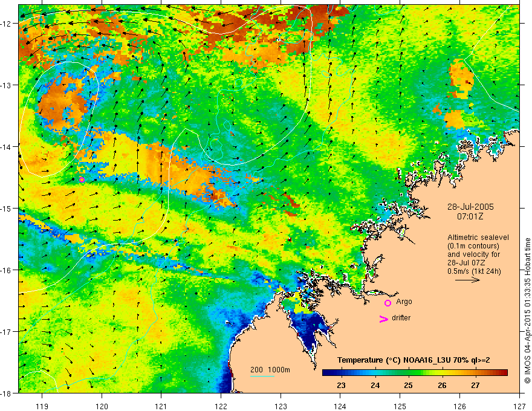This screenshot has height=411, width=532.
Task: Click the 26 value on the temperature scale
Action: pyautogui.click(x=442, y=385)
